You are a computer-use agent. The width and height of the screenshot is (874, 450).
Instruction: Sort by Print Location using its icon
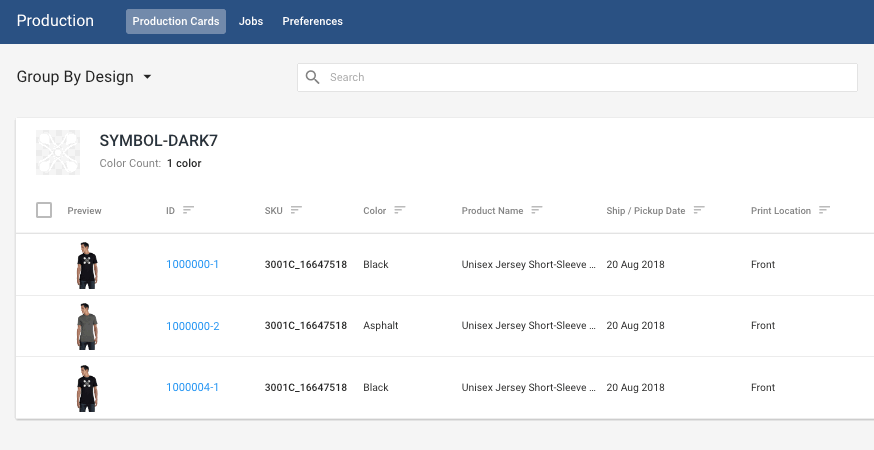(824, 210)
